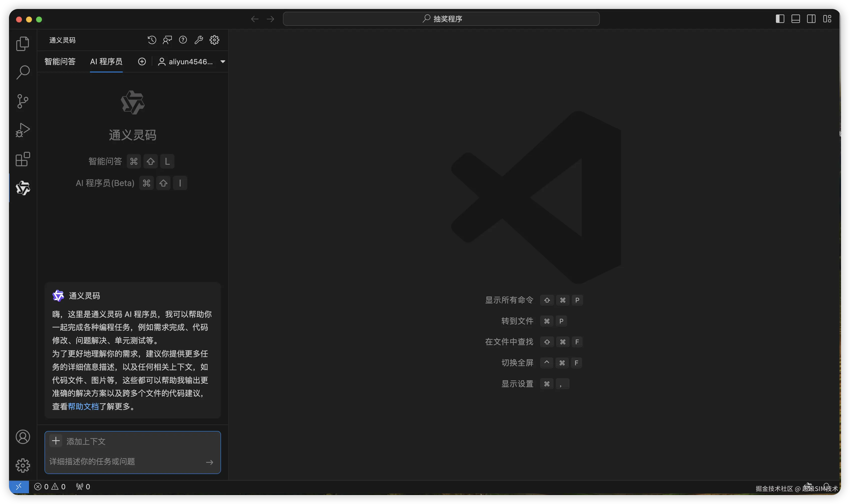Open the remote window status bar icon
Viewport: 850px width, 504px height.
pos(19,487)
